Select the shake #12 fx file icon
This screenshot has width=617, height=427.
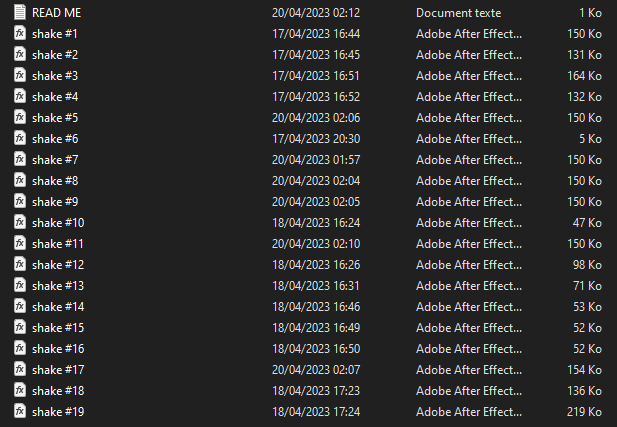(20, 264)
